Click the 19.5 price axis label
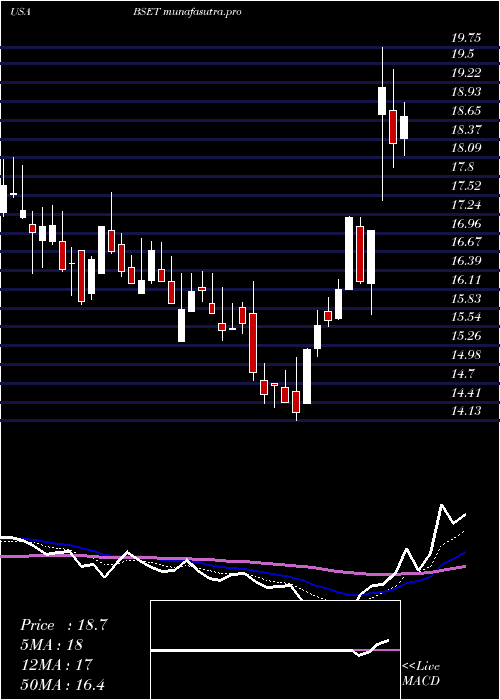The width and height of the screenshot is (500, 700). [463, 54]
